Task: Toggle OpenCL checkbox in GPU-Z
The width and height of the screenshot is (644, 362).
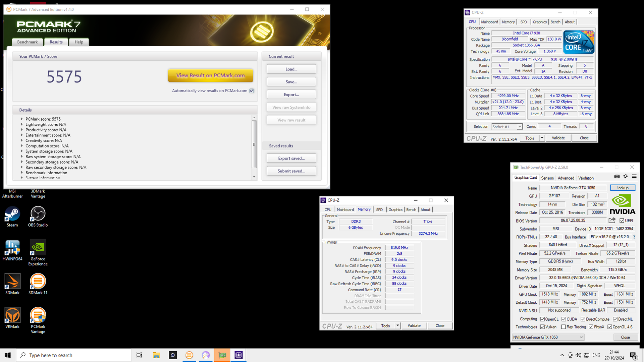Action: (x=542, y=319)
